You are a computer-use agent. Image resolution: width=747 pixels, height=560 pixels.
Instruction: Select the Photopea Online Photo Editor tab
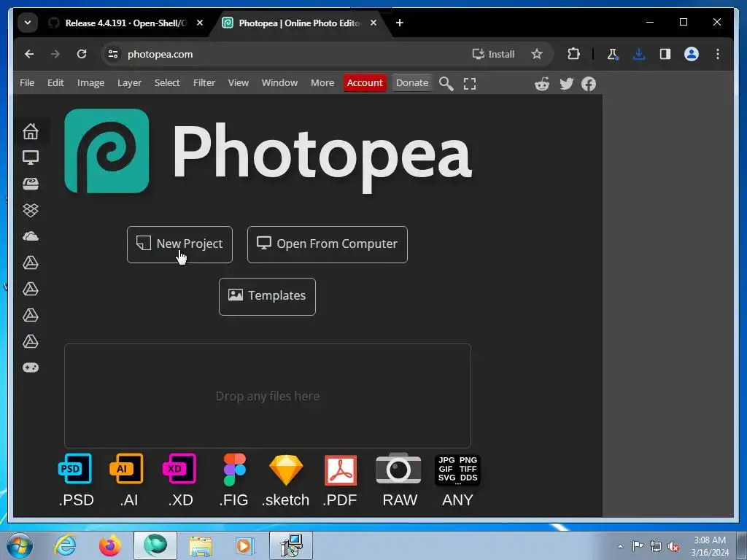point(299,23)
